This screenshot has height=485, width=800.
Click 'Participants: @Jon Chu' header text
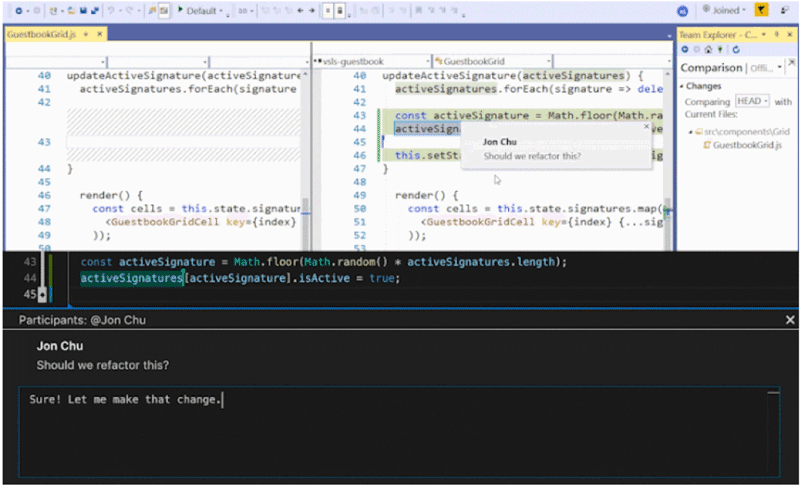coord(82,320)
